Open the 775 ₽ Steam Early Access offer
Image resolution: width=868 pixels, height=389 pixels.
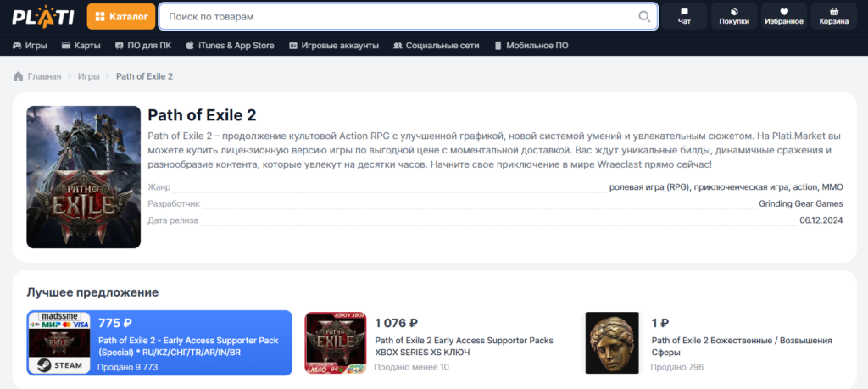tap(159, 343)
